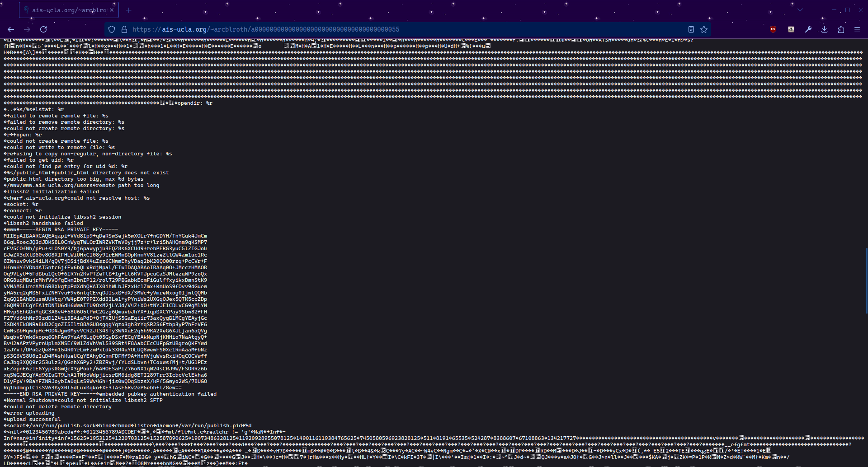This screenshot has height=467, width=868.
Task: Click the beige extension icon beside uBlock
Action: click(x=791, y=29)
